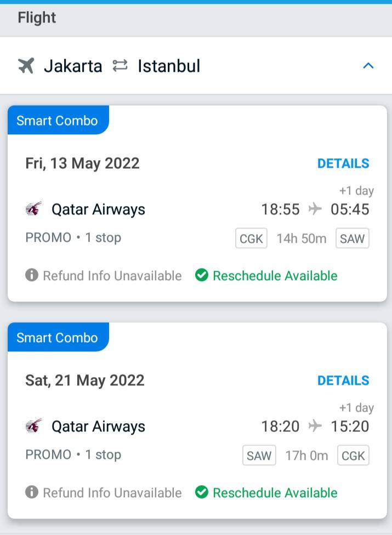Click green checkmark for first Reschedule Available
This screenshot has width=392, height=535.
202,275
